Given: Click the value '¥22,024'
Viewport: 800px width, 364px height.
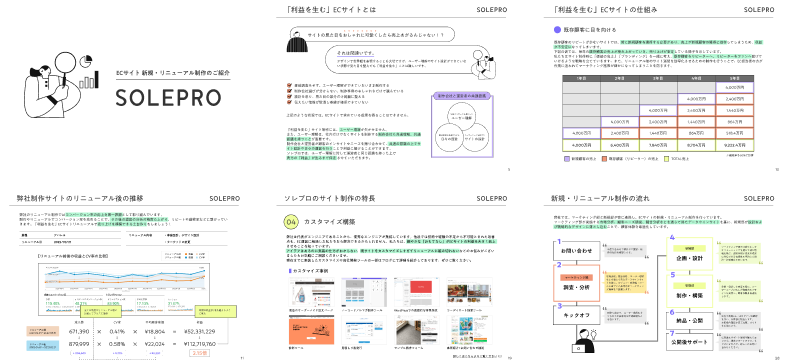Looking at the screenshot, I should tap(154, 344).
